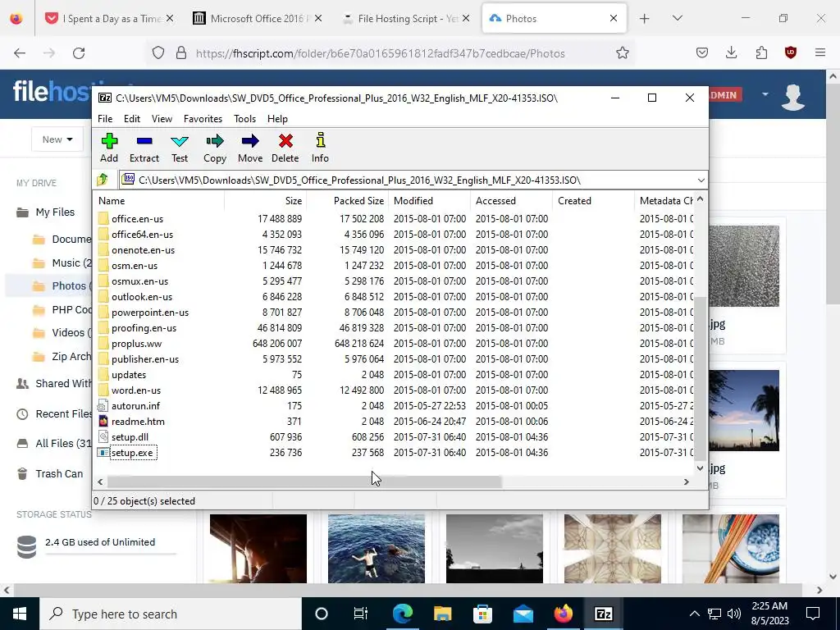The height and width of the screenshot is (630, 840).
Task: Click the Copy tool in 7-Zip
Action: pos(215,148)
